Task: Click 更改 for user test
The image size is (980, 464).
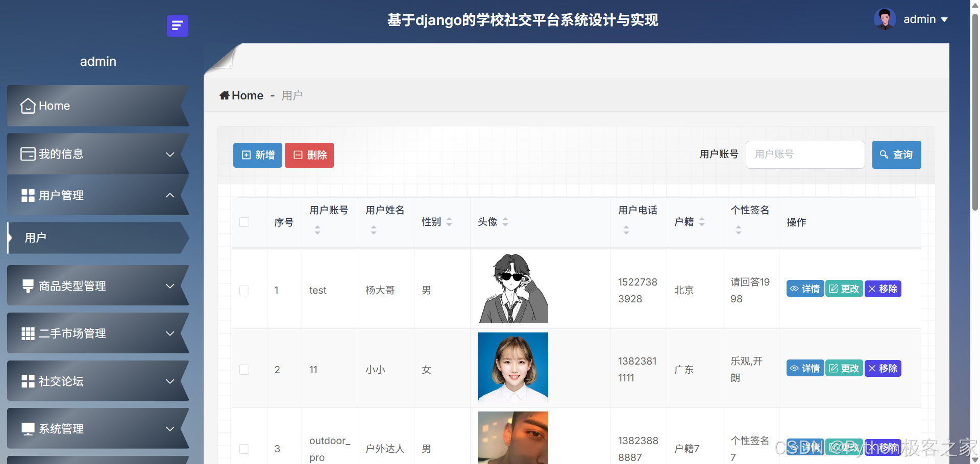Action: (844, 289)
